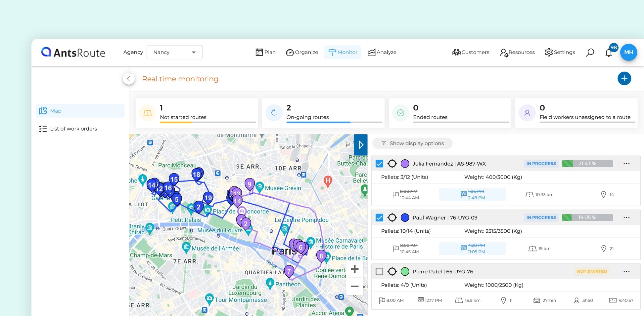Click map marker 9 near Musée Grévin
The width and height of the screenshot is (644, 316).
(x=250, y=184)
